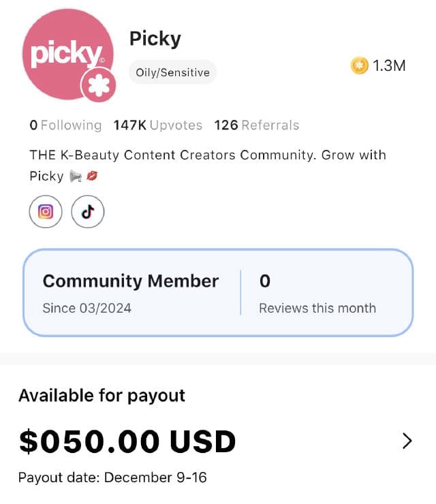Open the Community Member since 03/2024 section
Screen dimensions: 436x504
click(130, 293)
